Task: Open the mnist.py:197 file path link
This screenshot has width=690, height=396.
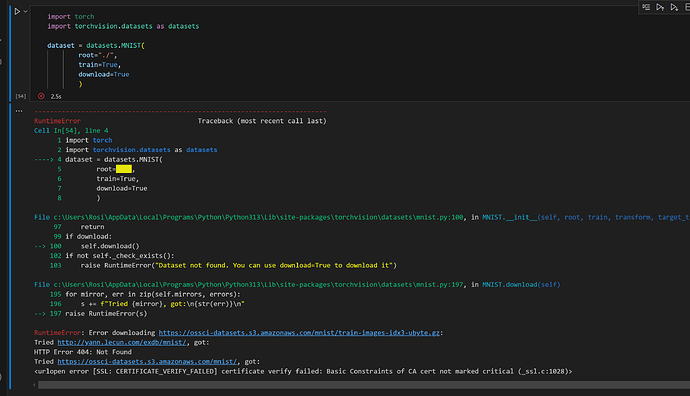Action: [x=249, y=285]
